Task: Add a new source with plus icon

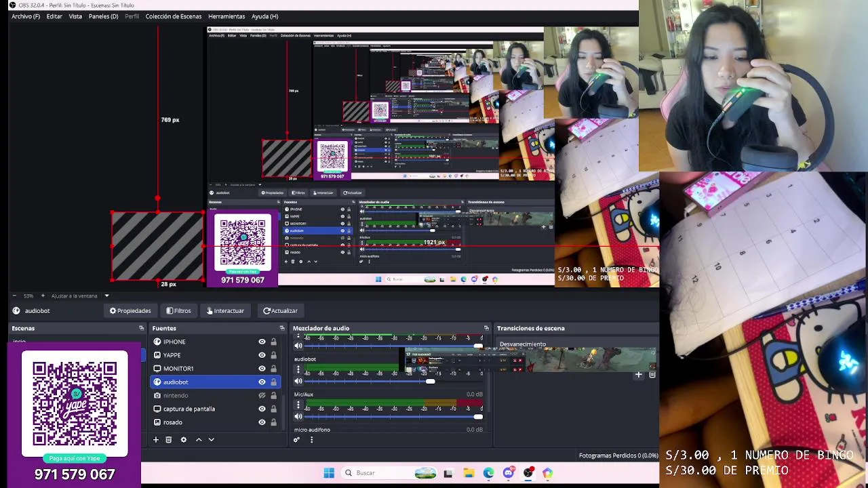Action: 155,440
